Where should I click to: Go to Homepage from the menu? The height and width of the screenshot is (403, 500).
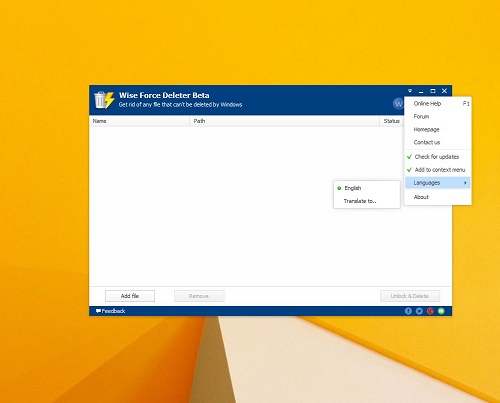click(x=438, y=129)
